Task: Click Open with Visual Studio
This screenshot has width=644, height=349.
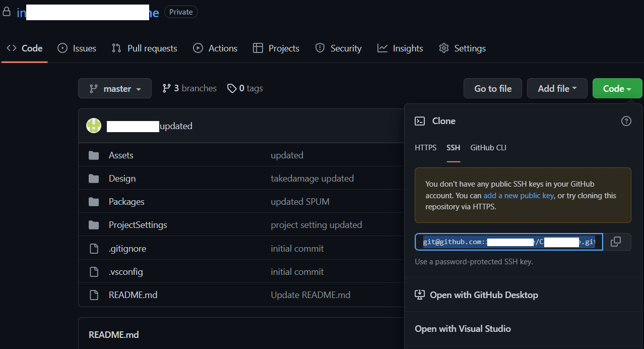Action: coord(463,329)
